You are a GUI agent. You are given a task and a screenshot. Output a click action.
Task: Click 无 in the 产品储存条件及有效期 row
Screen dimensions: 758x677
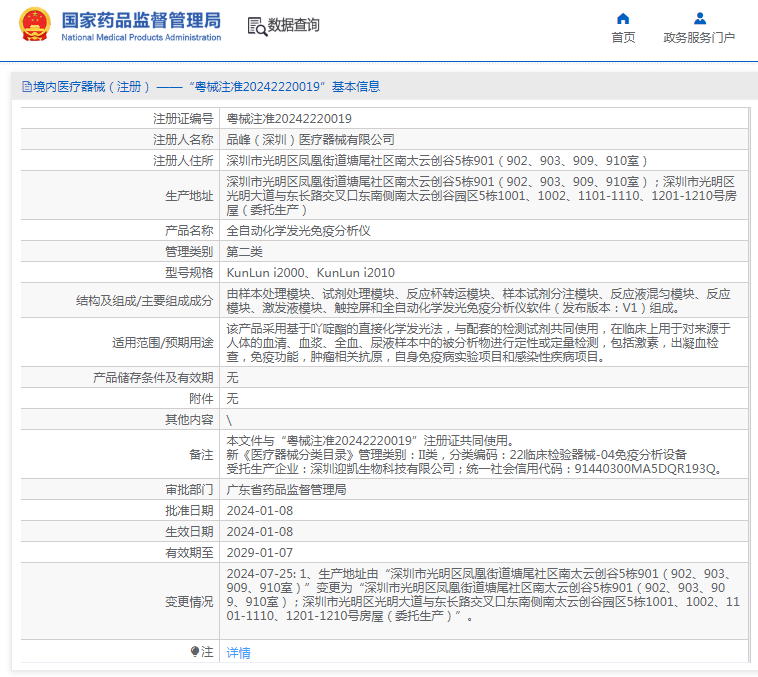(x=232, y=378)
